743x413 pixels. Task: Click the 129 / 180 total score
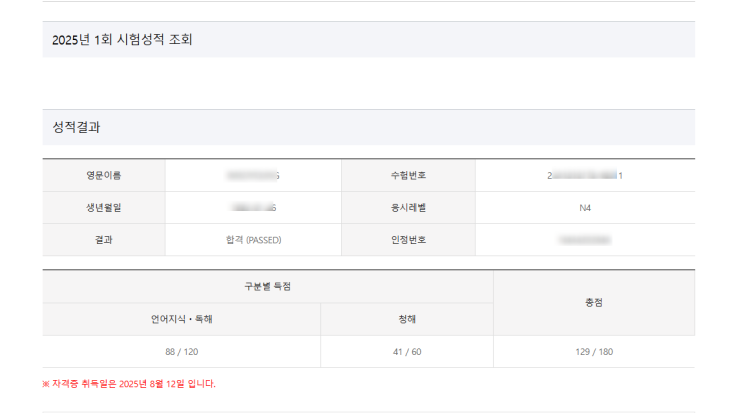click(593, 352)
